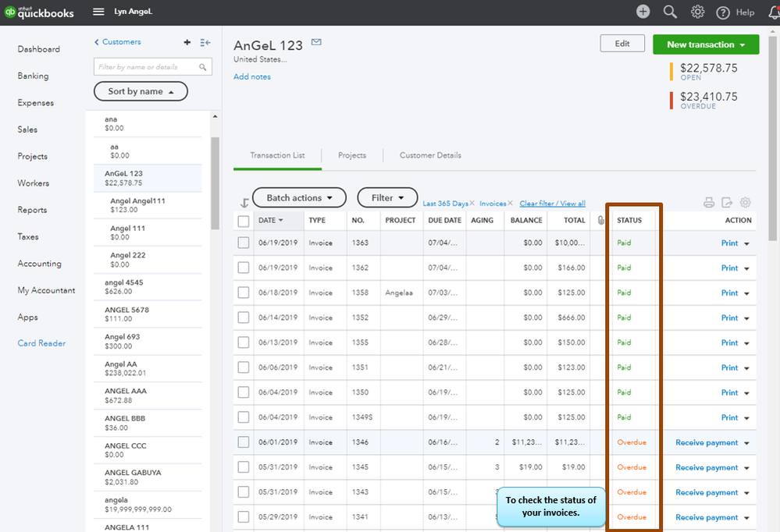Switch to the Customer Details tab

tap(430, 155)
